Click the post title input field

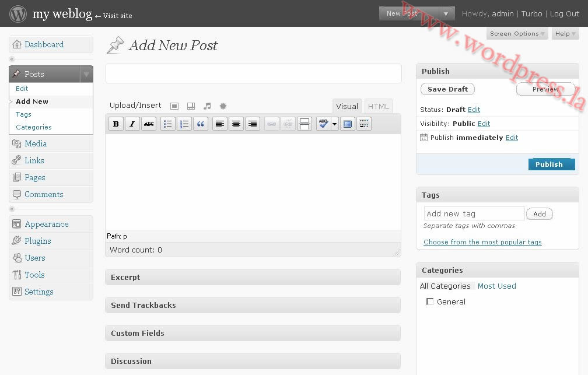pyautogui.click(x=254, y=73)
